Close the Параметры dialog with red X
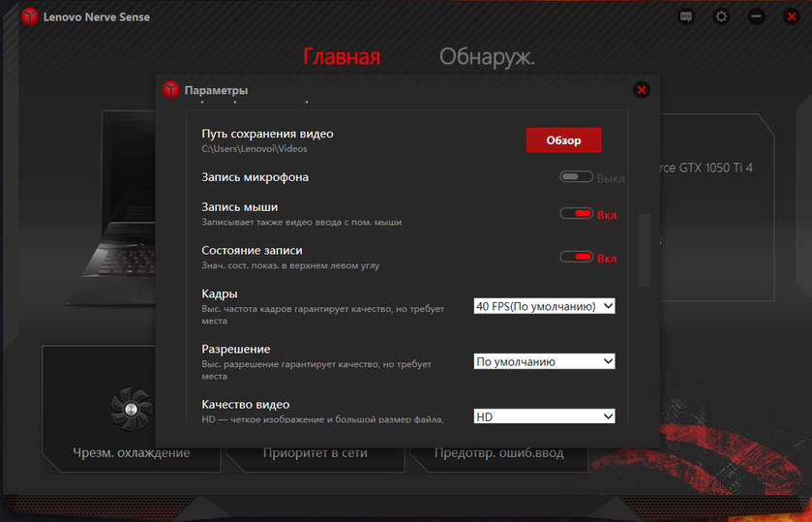Screen dimensions: 812x522 tap(641, 90)
